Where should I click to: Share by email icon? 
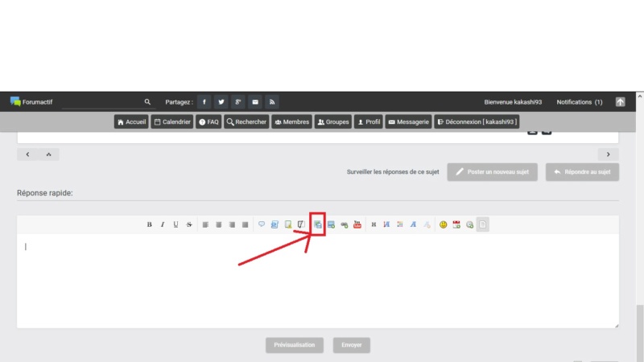255,102
